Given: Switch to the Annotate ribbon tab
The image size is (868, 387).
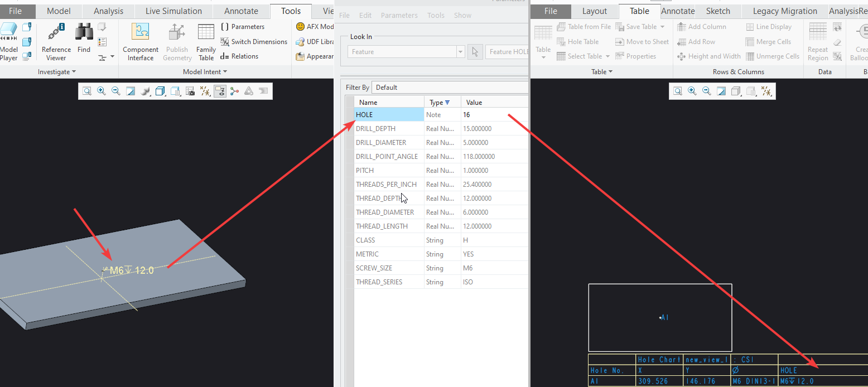Looking at the screenshot, I should click(x=241, y=11).
